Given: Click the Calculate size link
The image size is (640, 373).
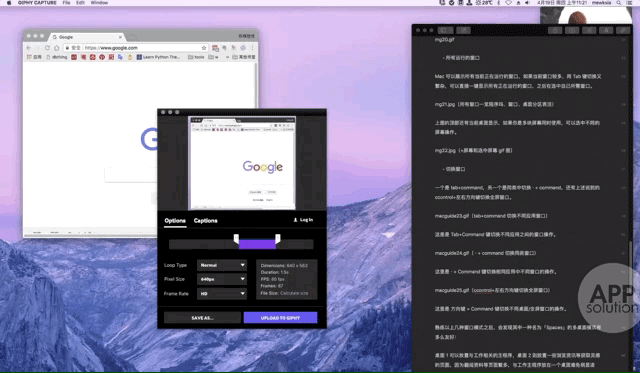Looking at the screenshot, I should [294, 293].
